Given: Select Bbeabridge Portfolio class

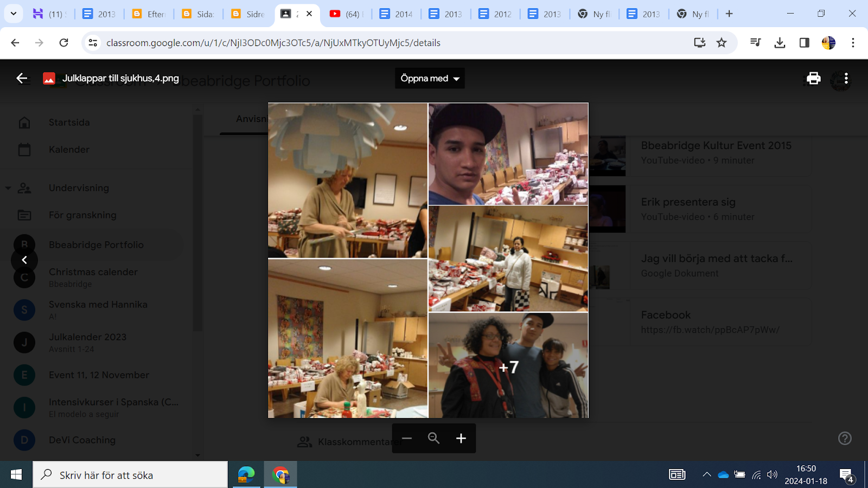Looking at the screenshot, I should (97, 245).
